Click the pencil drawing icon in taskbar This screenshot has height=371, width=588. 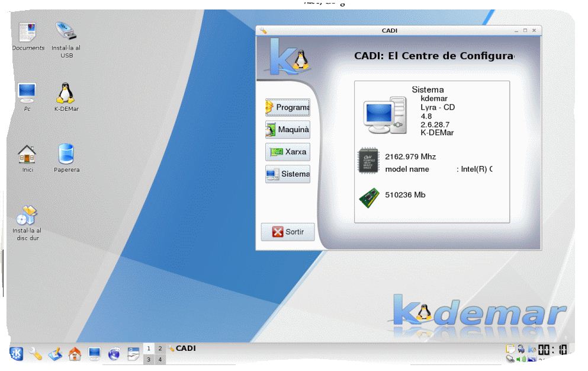pos(55,354)
